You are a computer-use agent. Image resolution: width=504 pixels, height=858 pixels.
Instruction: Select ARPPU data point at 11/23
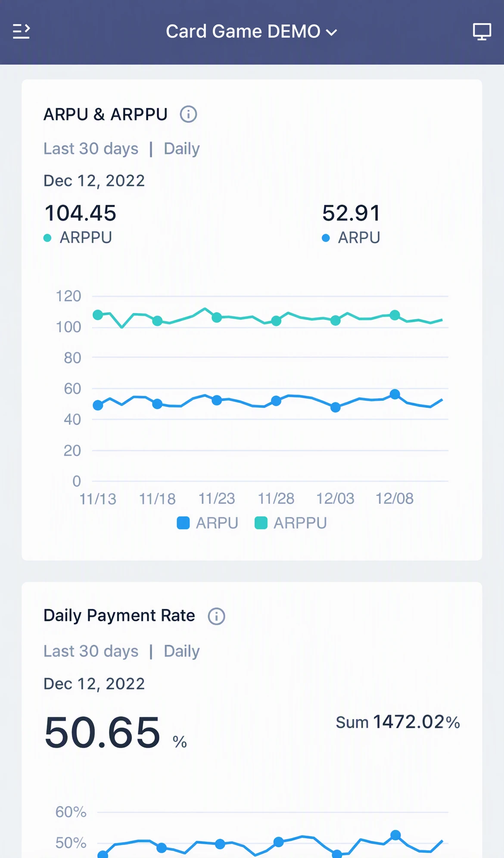(x=217, y=317)
